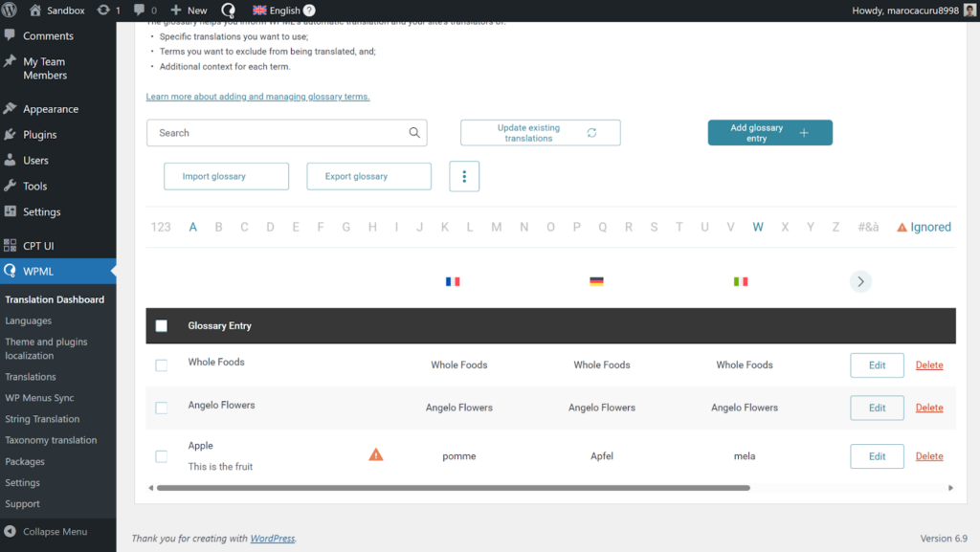
Task: Click the German flag column header
Action: (596, 281)
